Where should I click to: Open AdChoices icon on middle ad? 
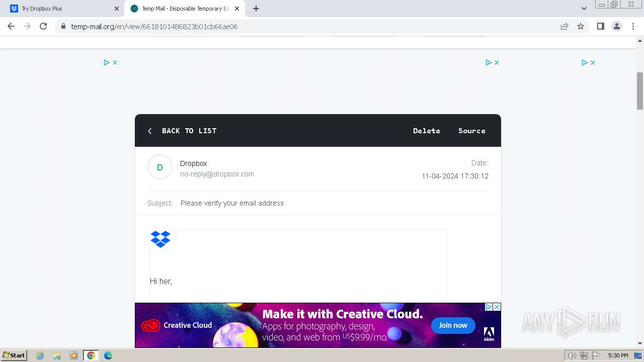tap(489, 62)
